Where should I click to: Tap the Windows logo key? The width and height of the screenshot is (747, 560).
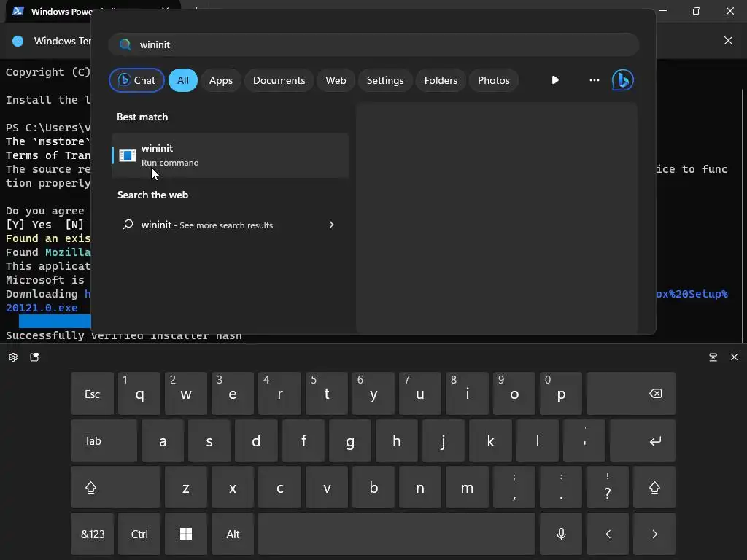point(186,534)
